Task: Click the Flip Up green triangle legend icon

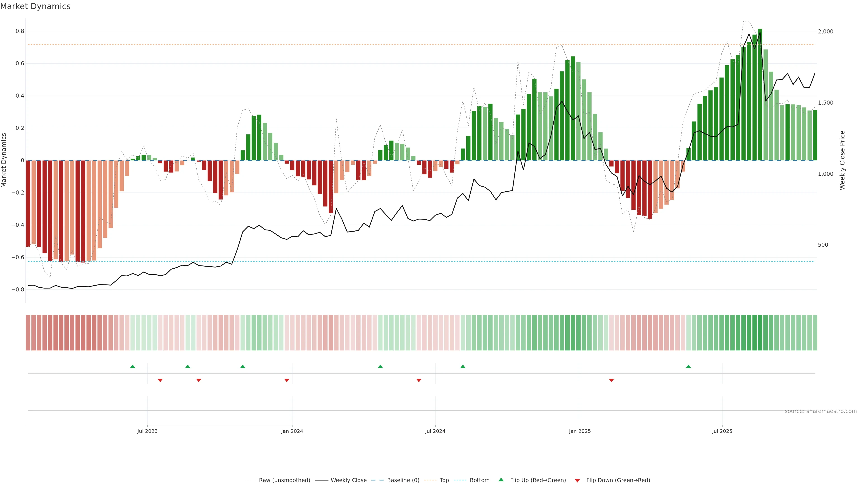Action: (x=501, y=480)
